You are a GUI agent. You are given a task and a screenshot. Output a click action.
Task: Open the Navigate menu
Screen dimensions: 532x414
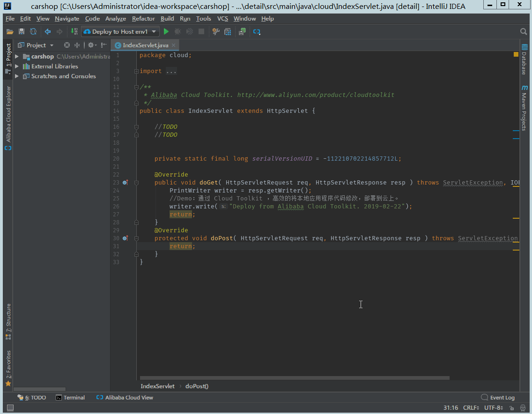click(x=67, y=19)
